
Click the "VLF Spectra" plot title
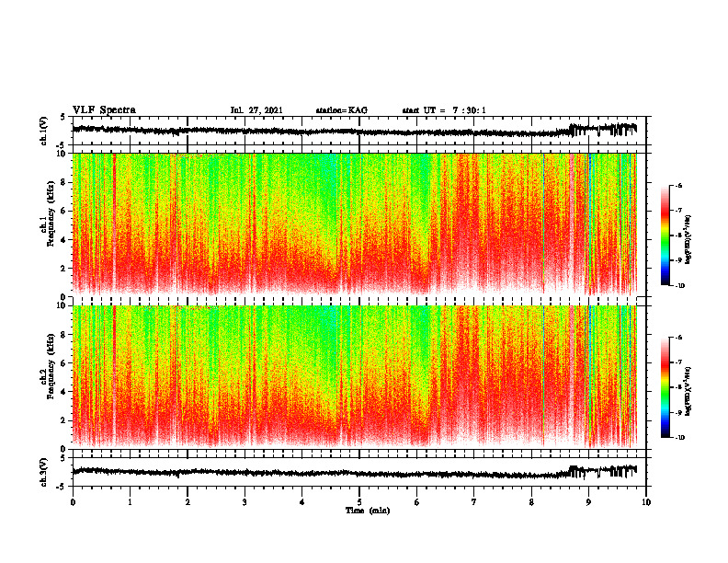(104, 110)
